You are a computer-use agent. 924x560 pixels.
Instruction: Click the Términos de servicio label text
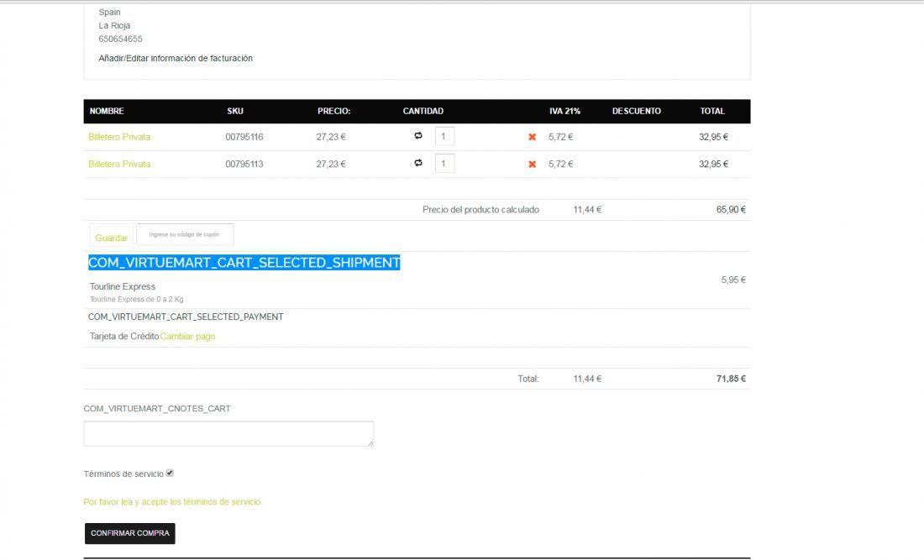(123, 474)
